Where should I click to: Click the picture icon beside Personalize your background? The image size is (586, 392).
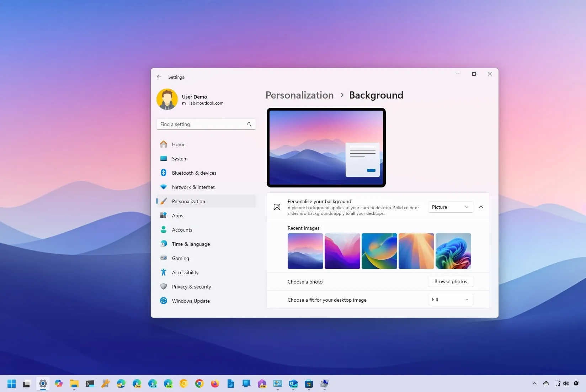277,207
